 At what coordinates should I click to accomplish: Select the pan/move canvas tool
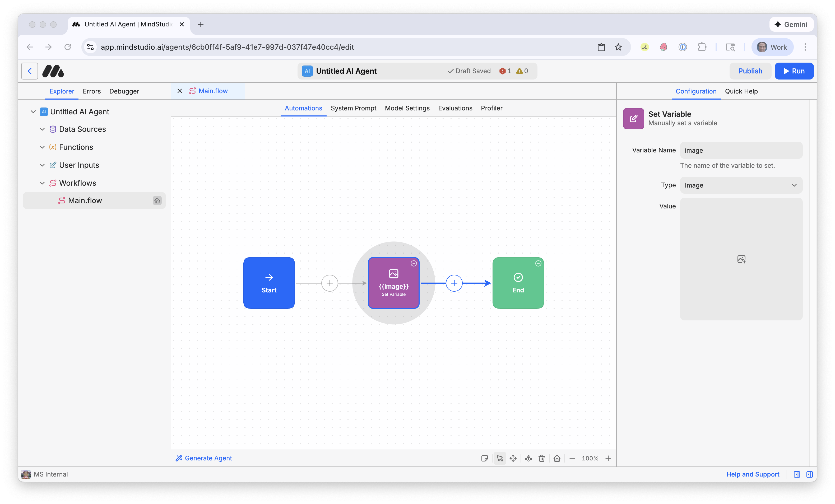[513, 458]
